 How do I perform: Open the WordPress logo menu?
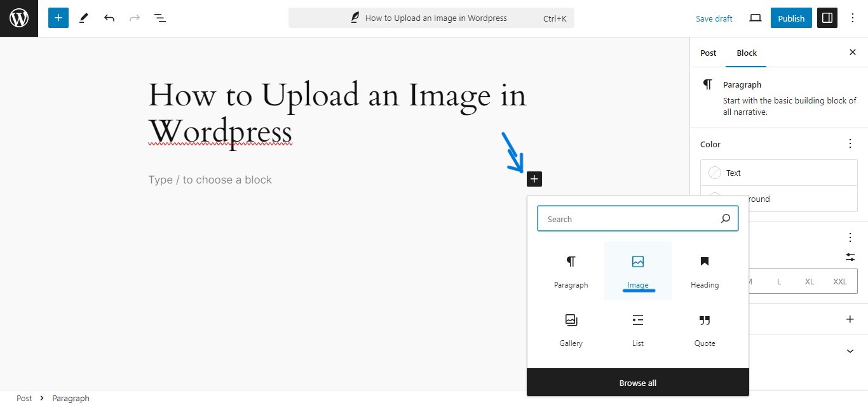point(19,18)
